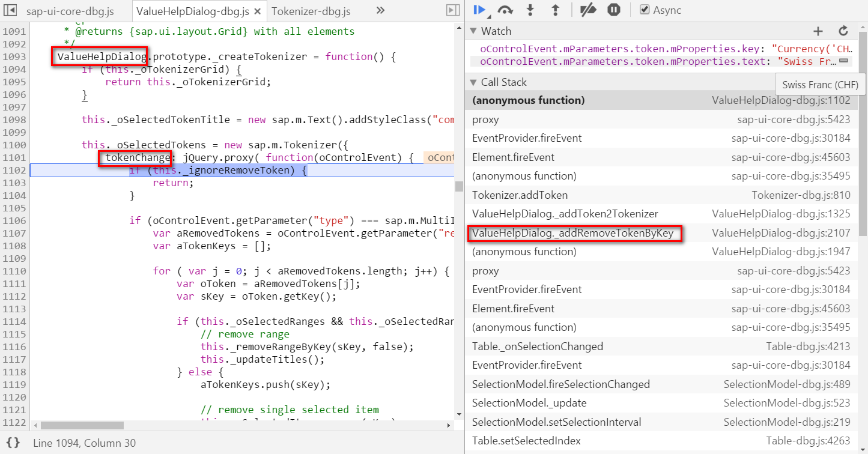Select the ValueHelpDialog-dbg.js tab
868x454 pixels.
tap(192, 11)
